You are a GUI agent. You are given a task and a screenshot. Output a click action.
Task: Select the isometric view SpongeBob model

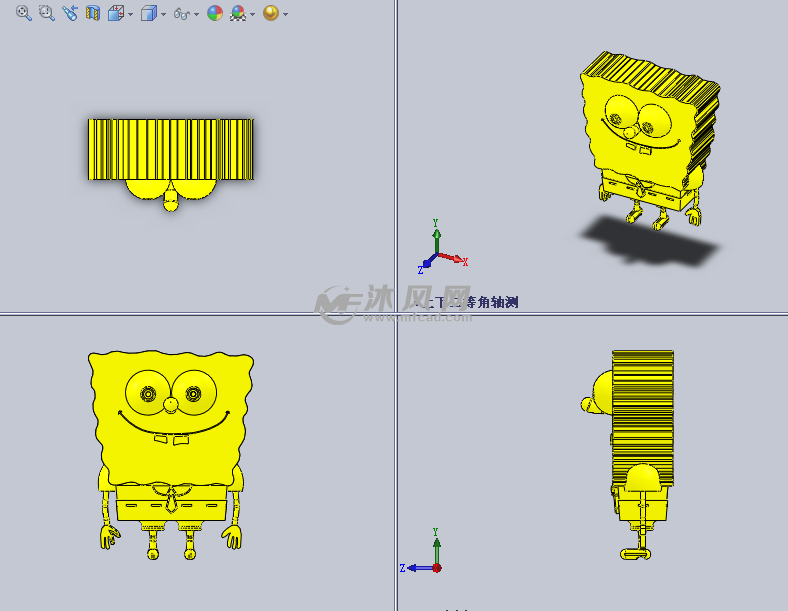pos(650,141)
